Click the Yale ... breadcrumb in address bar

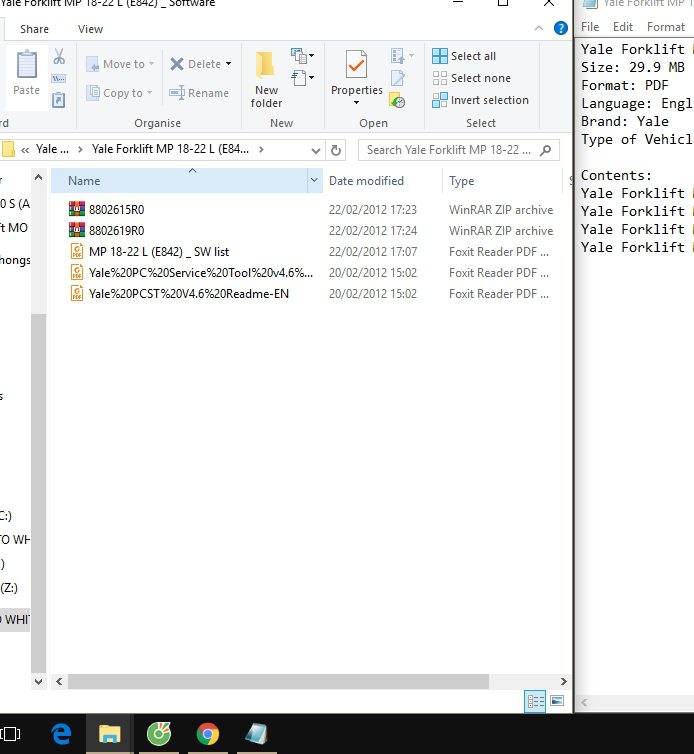52,150
